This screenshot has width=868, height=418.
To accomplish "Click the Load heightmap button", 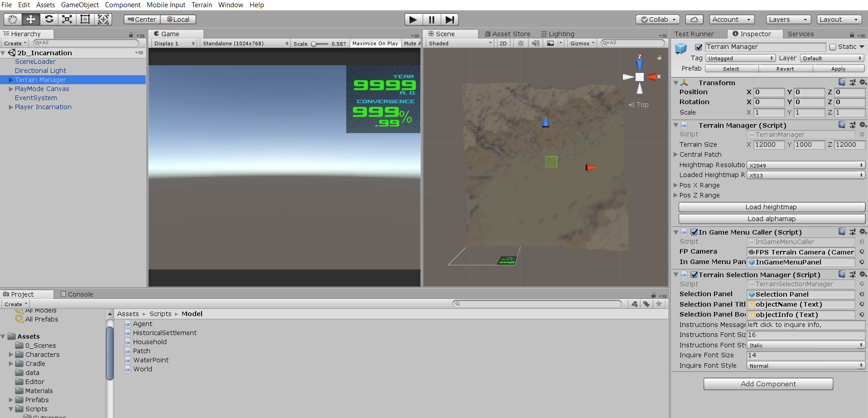I will coord(771,207).
